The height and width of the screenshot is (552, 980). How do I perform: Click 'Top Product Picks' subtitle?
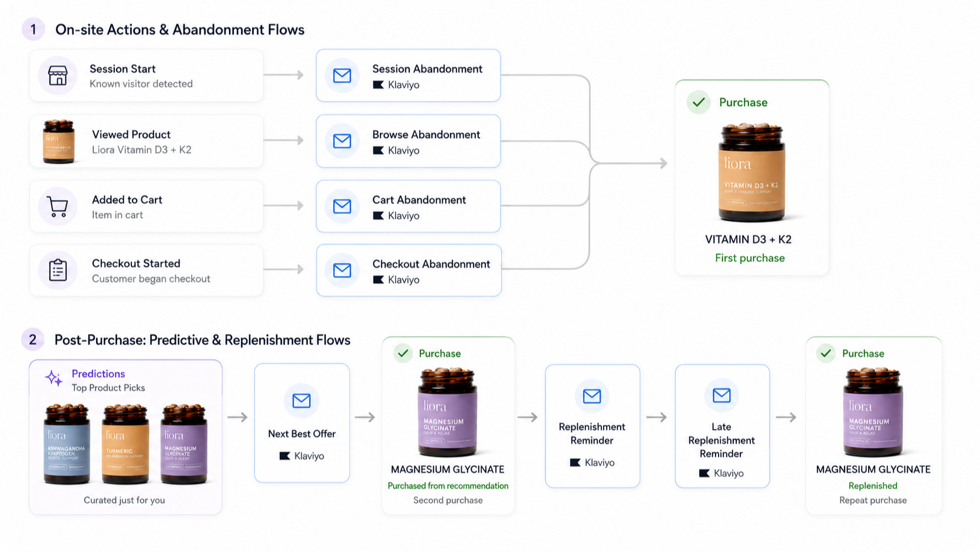coord(108,388)
